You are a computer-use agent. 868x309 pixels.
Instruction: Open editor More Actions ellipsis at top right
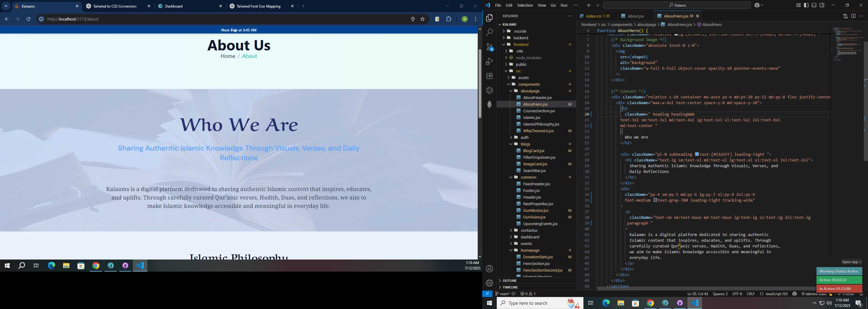861,16
